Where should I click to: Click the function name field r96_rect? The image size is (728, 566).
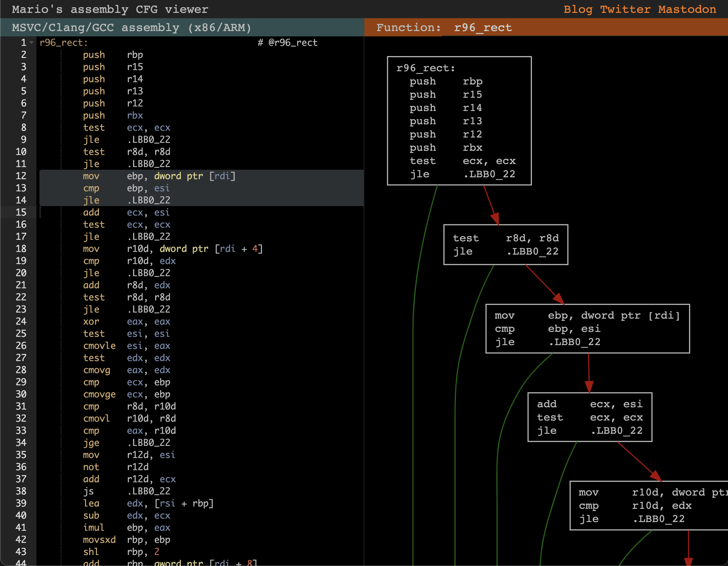pos(483,28)
